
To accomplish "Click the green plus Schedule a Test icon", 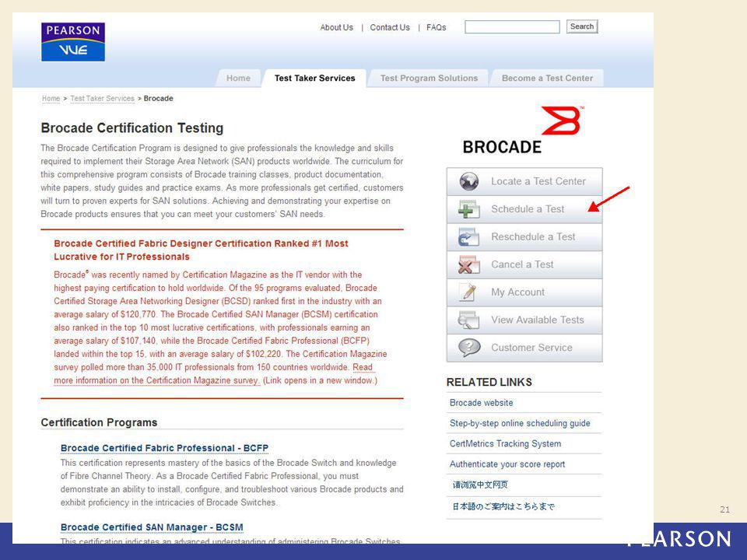I will pos(468,209).
